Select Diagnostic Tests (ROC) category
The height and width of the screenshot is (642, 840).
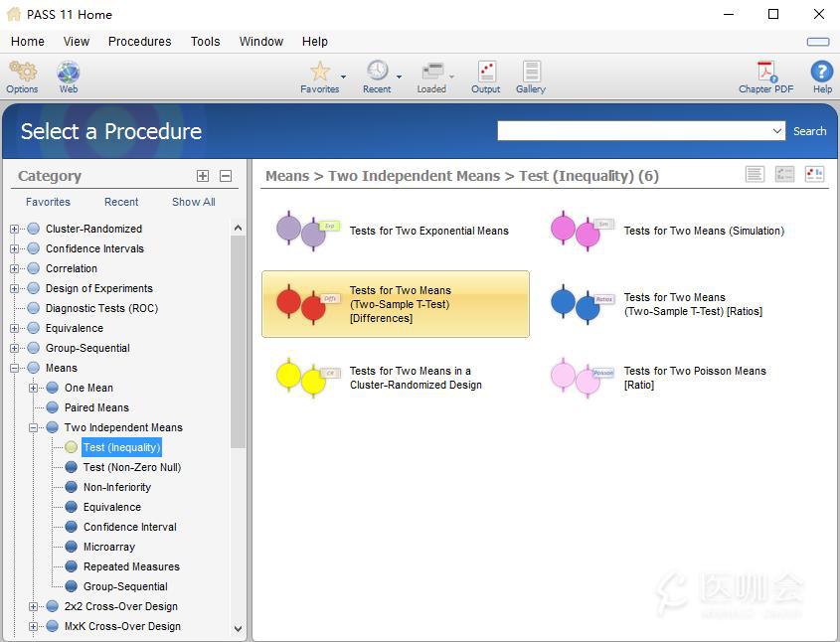click(x=101, y=308)
